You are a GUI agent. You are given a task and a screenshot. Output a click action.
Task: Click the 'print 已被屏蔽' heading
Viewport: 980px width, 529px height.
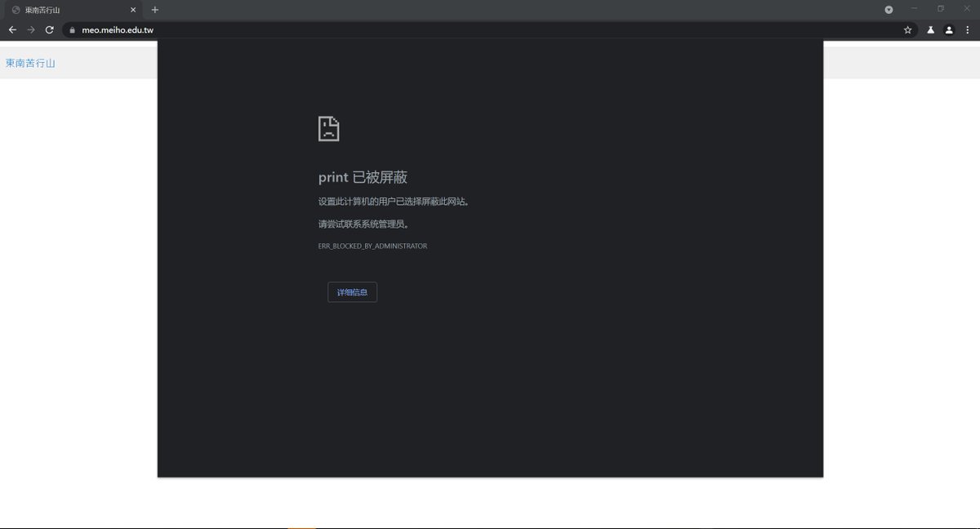363,177
